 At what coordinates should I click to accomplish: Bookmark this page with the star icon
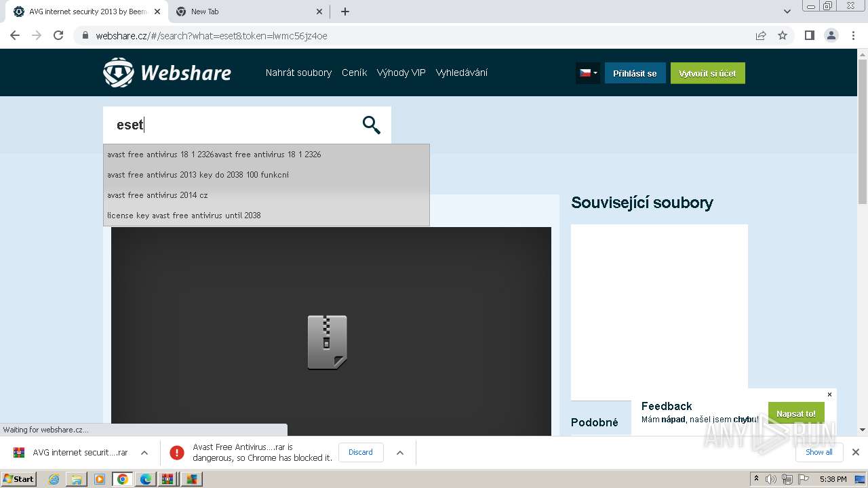click(783, 35)
